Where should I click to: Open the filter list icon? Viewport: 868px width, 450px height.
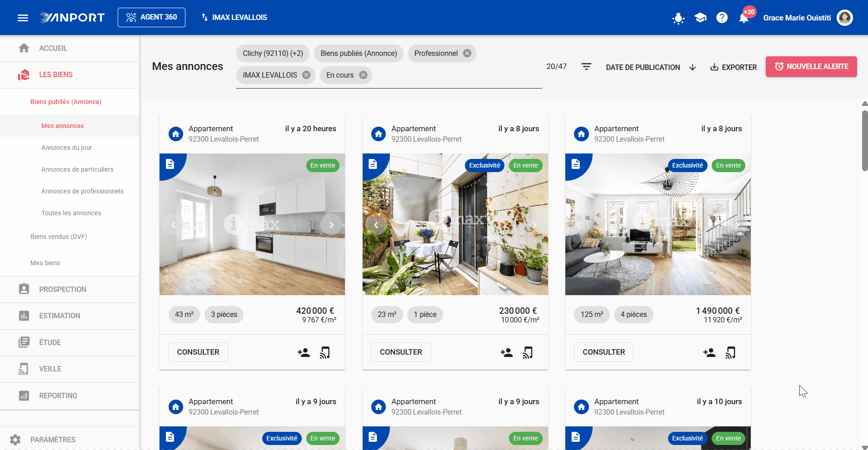[586, 67]
